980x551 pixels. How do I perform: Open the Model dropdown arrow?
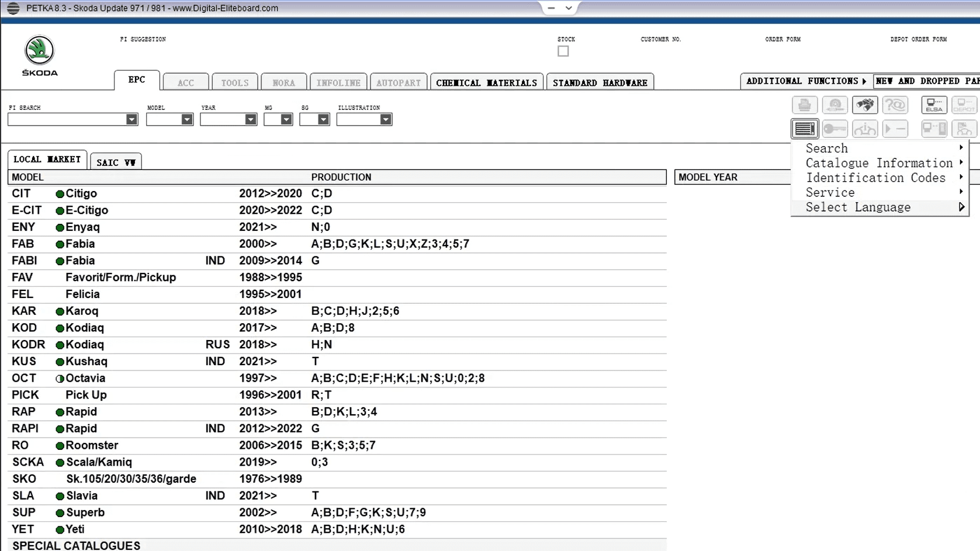pos(186,120)
